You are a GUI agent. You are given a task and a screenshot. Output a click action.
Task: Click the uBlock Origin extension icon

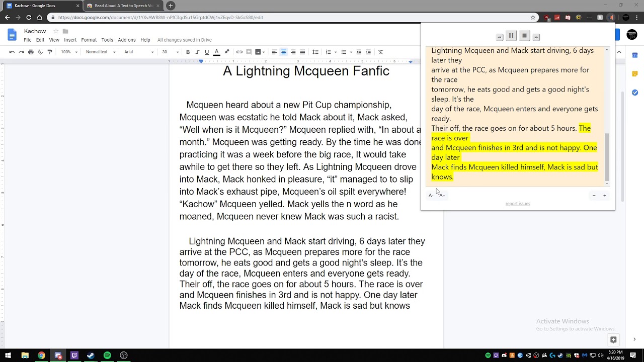[547, 17]
